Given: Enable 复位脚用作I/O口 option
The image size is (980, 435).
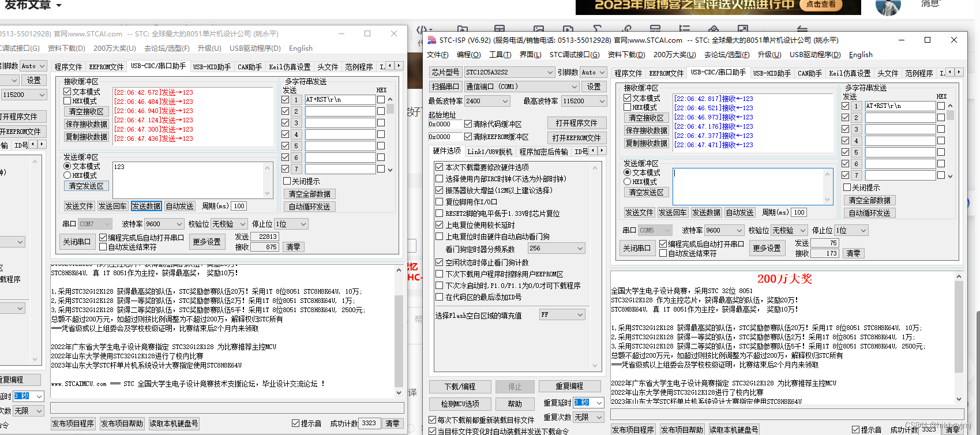Looking at the screenshot, I should 439,202.
